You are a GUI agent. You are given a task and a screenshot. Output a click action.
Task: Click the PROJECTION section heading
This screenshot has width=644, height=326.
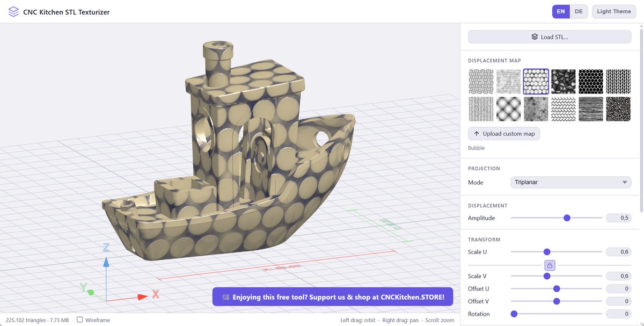[x=484, y=169]
